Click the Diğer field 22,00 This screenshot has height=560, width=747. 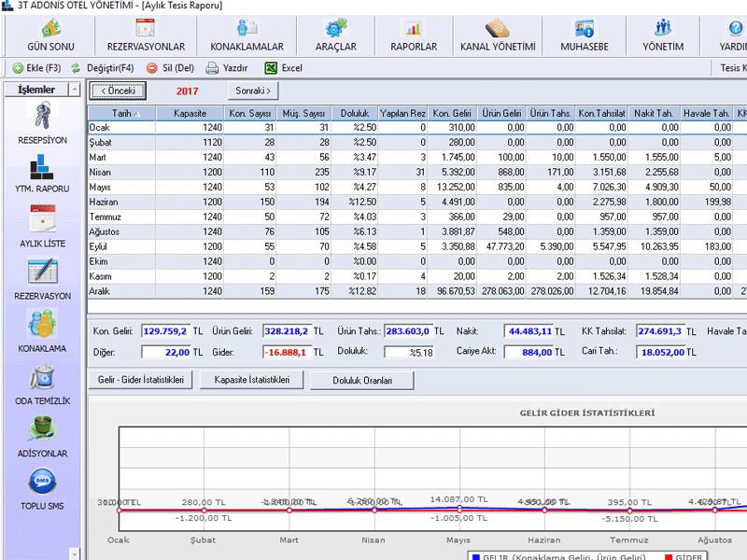(166, 353)
